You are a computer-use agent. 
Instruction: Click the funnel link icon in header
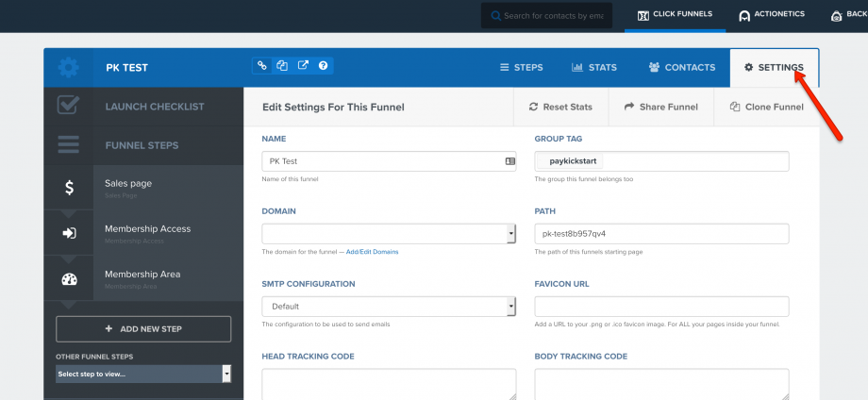click(x=262, y=66)
